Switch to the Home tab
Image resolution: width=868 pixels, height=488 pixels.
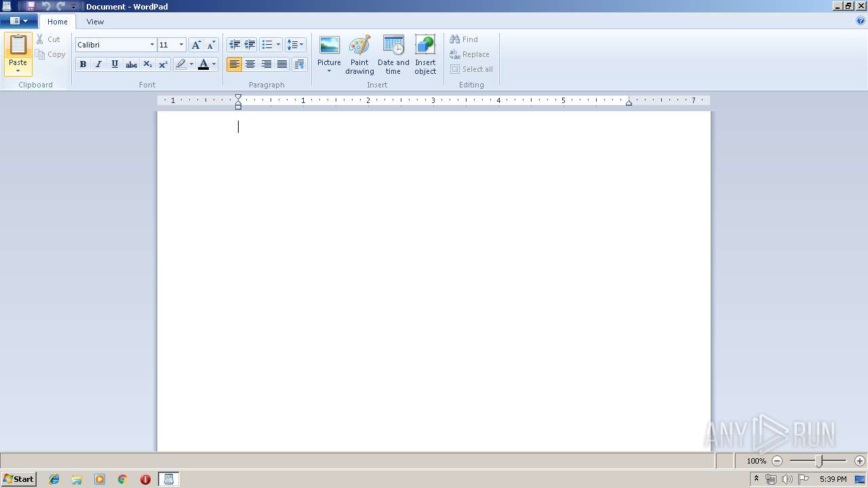coord(58,22)
